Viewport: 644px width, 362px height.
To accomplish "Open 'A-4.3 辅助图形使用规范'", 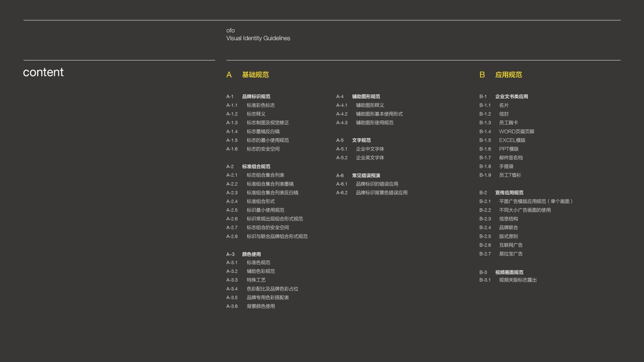I will (x=365, y=123).
